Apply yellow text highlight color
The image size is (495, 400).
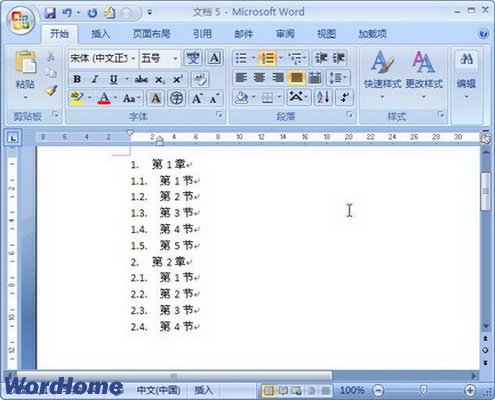pos(77,98)
